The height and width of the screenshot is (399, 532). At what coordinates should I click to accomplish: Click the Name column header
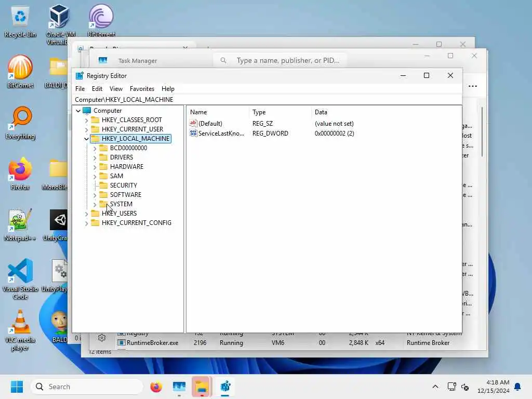click(218, 112)
